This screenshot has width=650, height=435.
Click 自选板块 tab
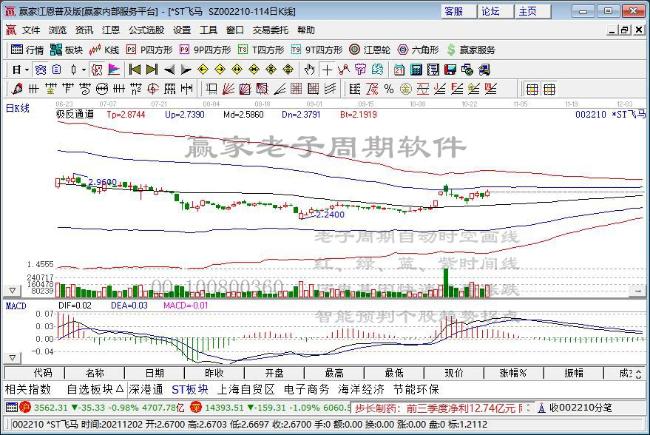click(95, 389)
